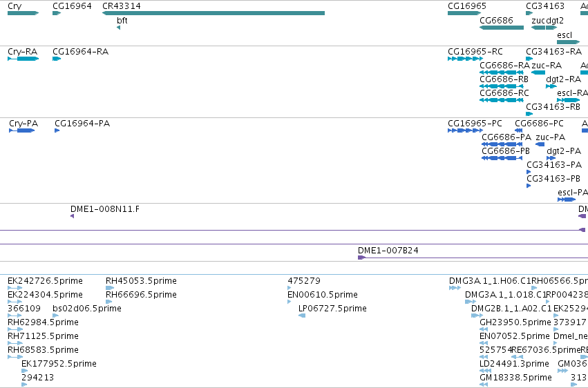The height and width of the screenshot is (388, 588).
Task: Click transcript CG16964-RA
Action: coord(80,52)
